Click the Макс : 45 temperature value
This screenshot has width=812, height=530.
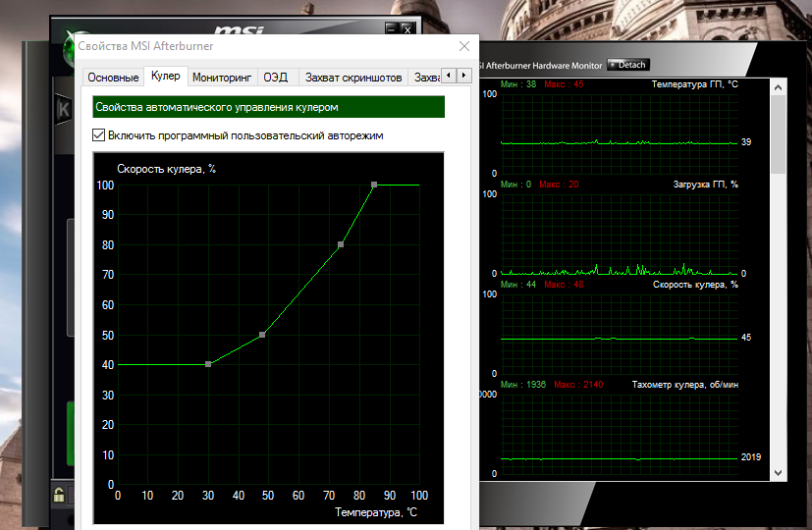564,83
